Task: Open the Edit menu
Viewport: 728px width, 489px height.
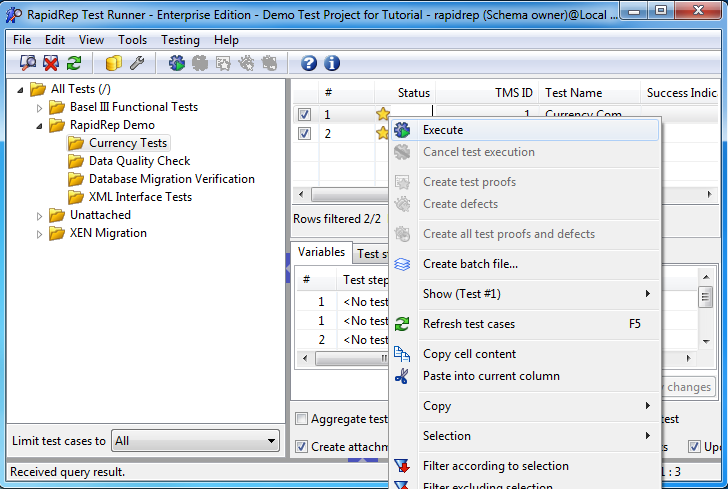Action: [x=55, y=40]
